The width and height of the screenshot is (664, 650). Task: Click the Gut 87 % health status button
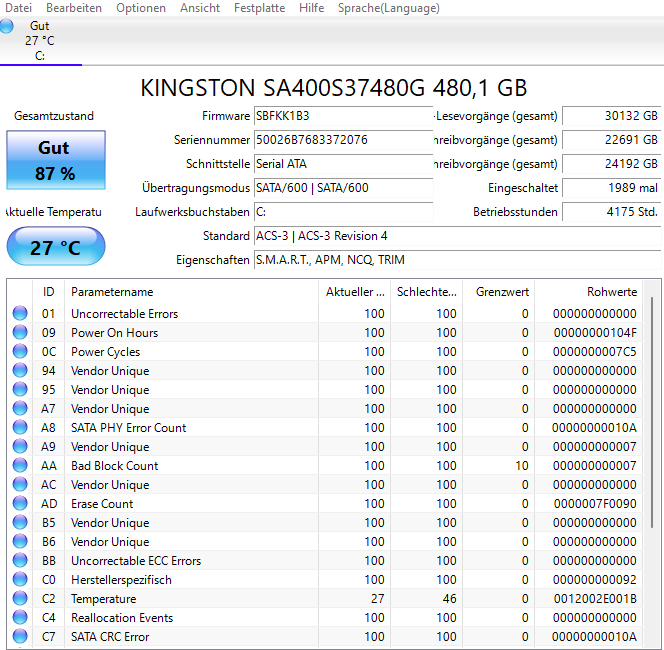pyautogui.click(x=55, y=160)
